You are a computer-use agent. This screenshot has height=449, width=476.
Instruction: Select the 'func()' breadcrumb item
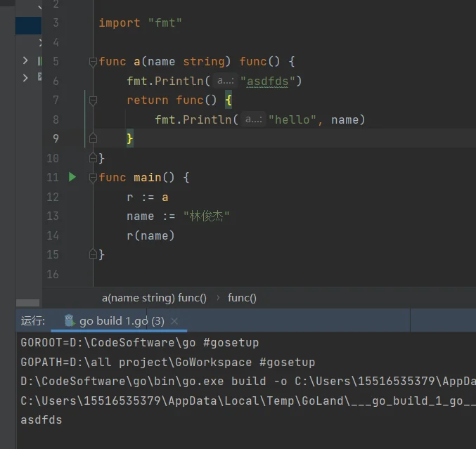242,298
